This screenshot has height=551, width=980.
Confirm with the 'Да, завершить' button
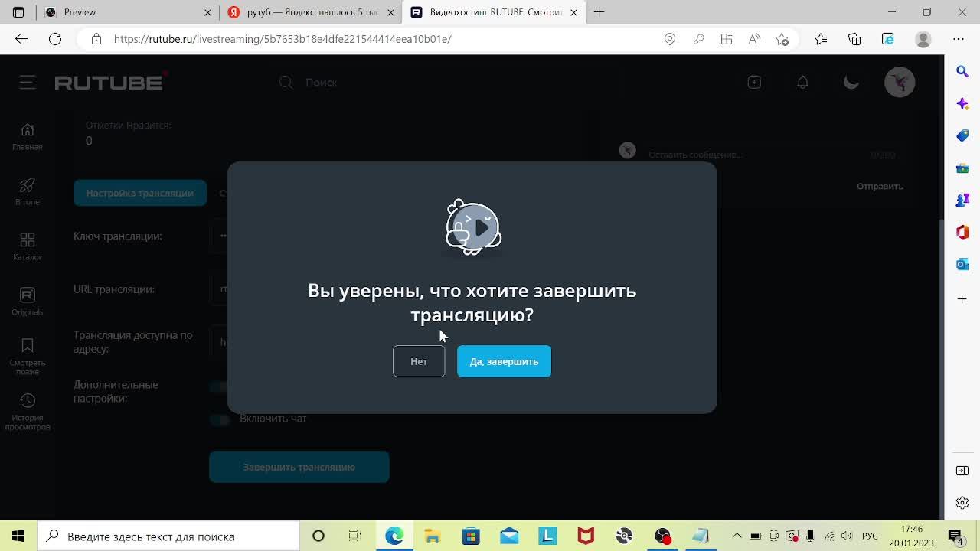pyautogui.click(x=504, y=361)
